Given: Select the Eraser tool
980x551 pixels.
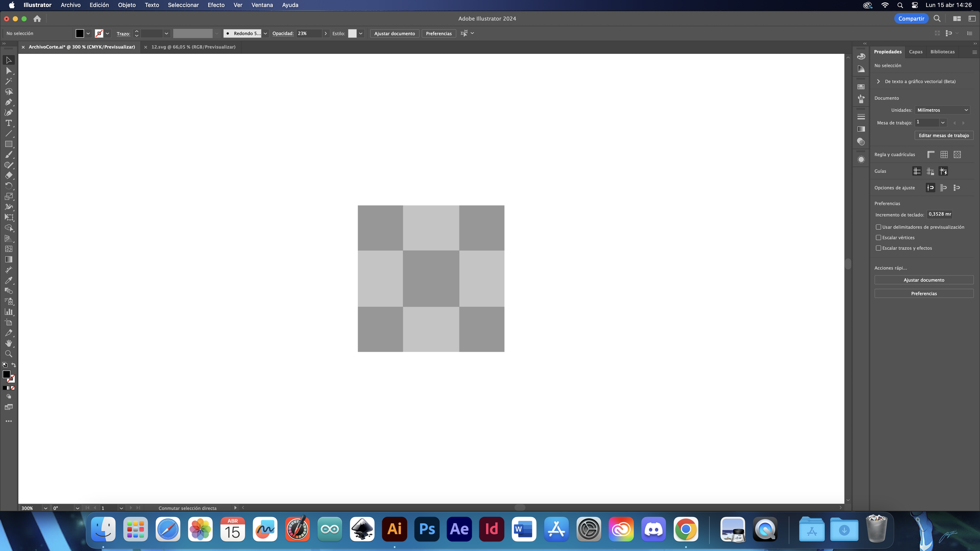Looking at the screenshot, I should tap(9, 176).
